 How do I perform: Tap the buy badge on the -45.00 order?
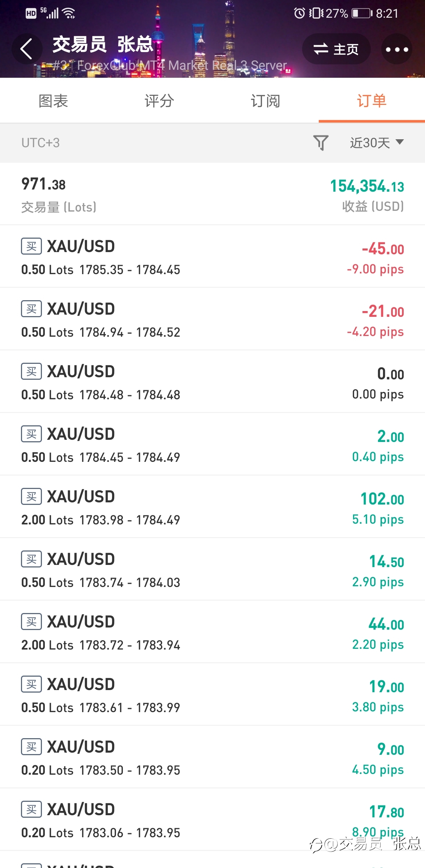coord(31,246)
